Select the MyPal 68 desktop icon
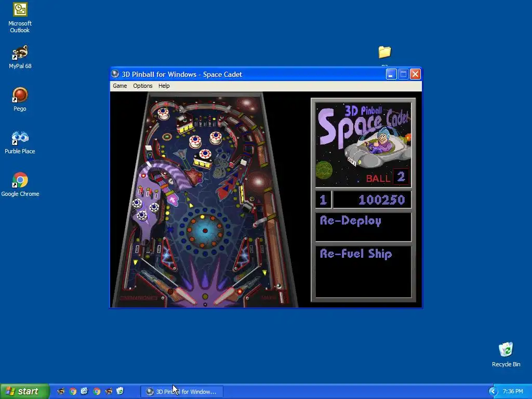The width and height of the screenshot is (532, 399). coord(20,57)
